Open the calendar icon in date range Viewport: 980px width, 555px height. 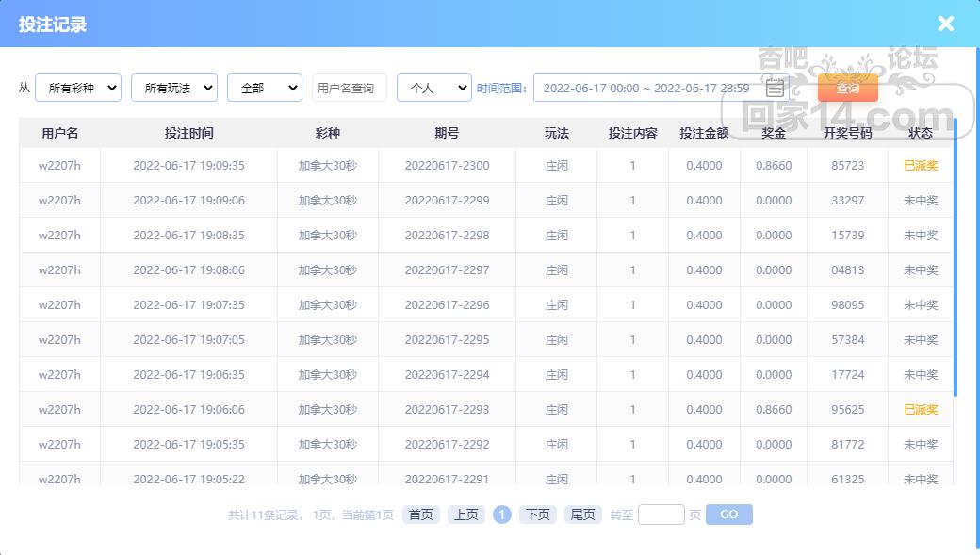point(775,89)
